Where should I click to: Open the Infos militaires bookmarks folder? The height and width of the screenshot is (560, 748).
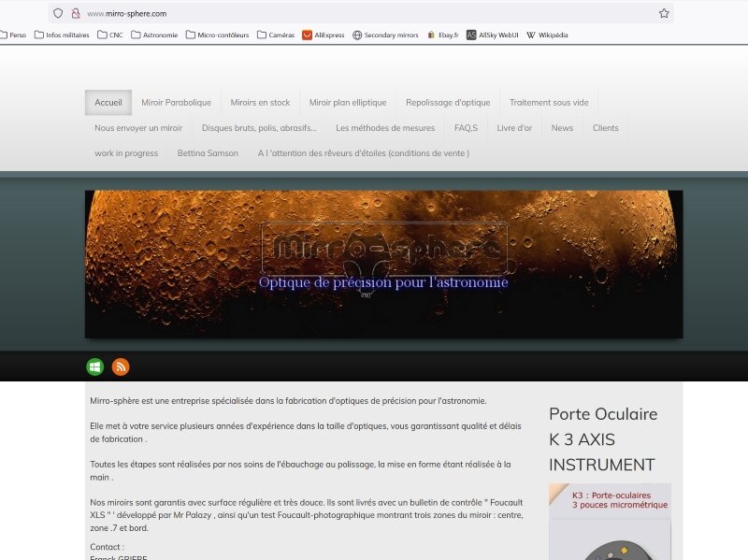pyautogui.click(x=62, y=35)
